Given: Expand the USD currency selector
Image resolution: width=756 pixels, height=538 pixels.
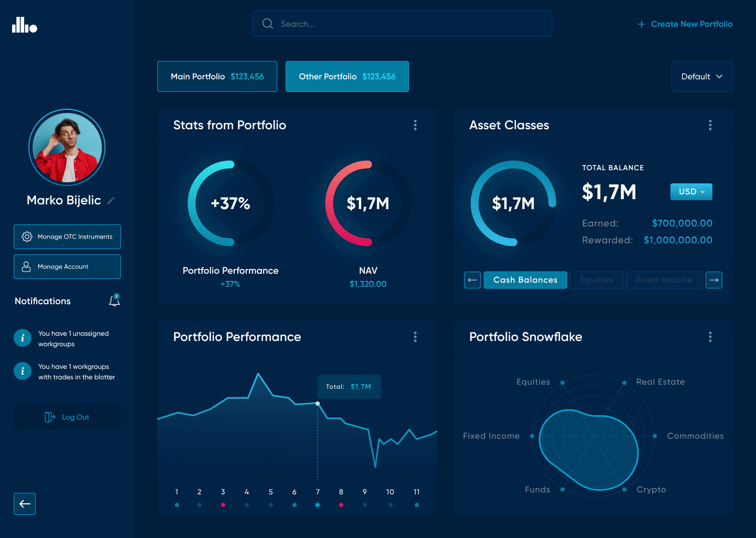Looking at the screenshot, I should pos(691,192).
